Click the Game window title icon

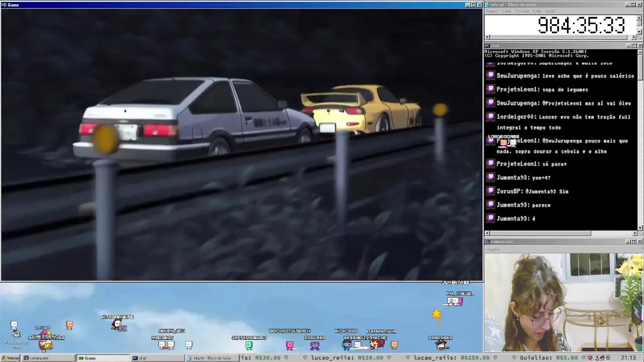pos(4,5)
